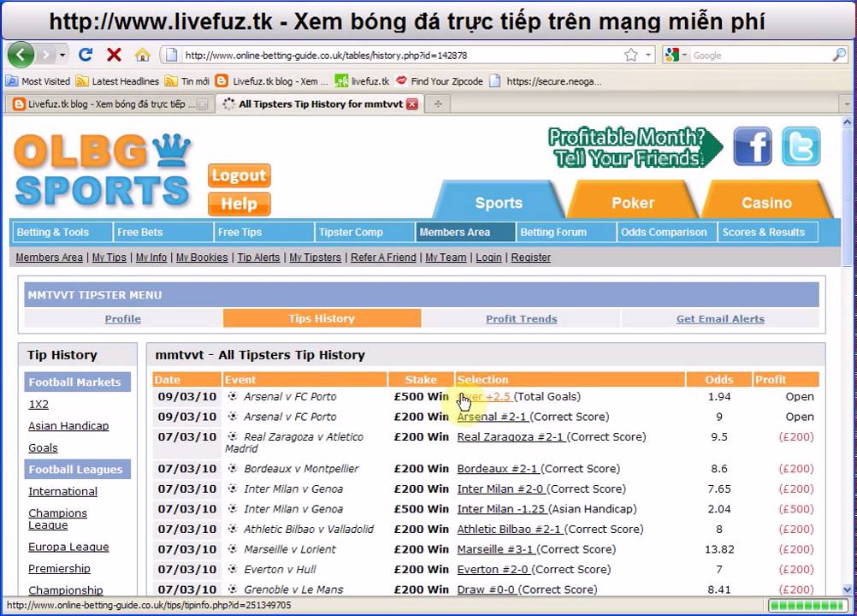Go to the browser Home icon
The image size is (857, 616).
point(142,55)
